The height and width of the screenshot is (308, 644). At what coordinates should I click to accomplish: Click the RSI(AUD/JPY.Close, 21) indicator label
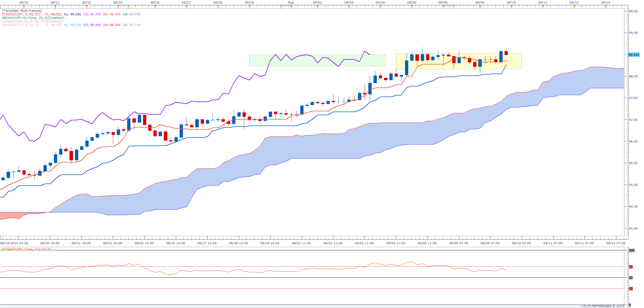point(26,249)
